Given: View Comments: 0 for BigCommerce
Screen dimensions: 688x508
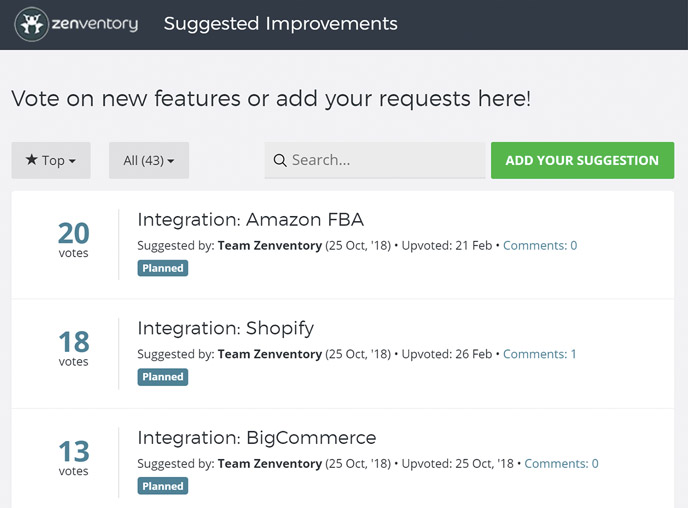Looking at the screenshot, I should [x=561, y=463].
